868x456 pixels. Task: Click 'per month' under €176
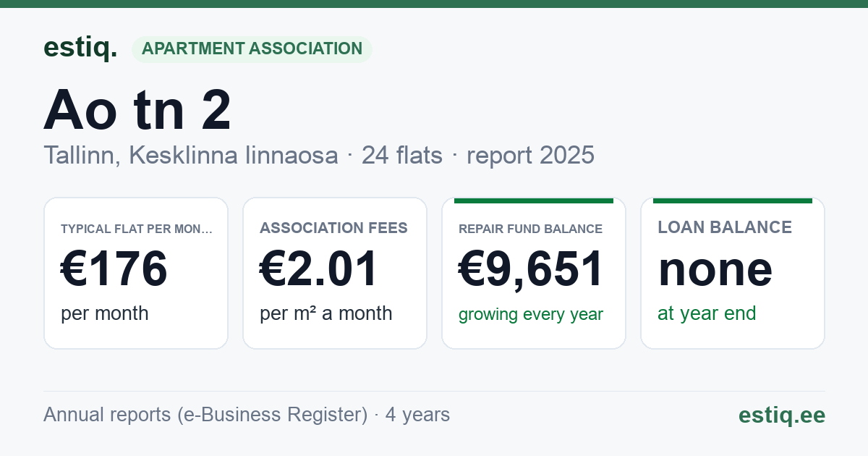pos(105,313)
